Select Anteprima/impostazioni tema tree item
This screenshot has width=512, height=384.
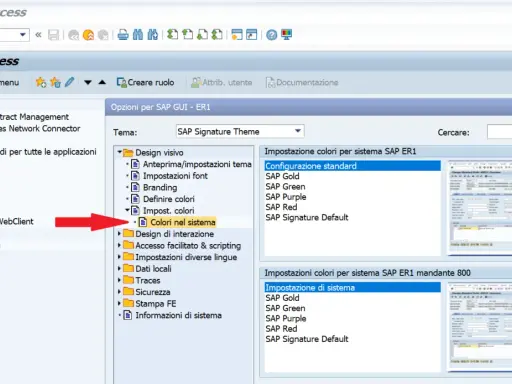pyautogui.click(x=197, y=164)
